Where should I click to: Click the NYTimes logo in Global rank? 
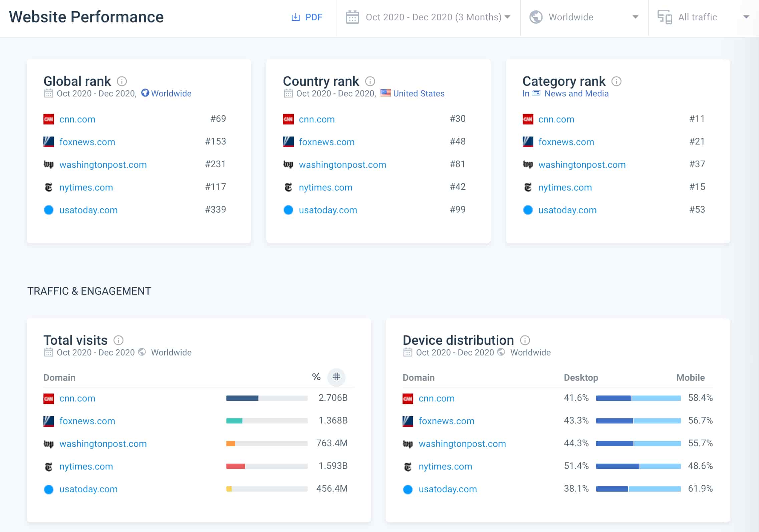pos(49,187)
